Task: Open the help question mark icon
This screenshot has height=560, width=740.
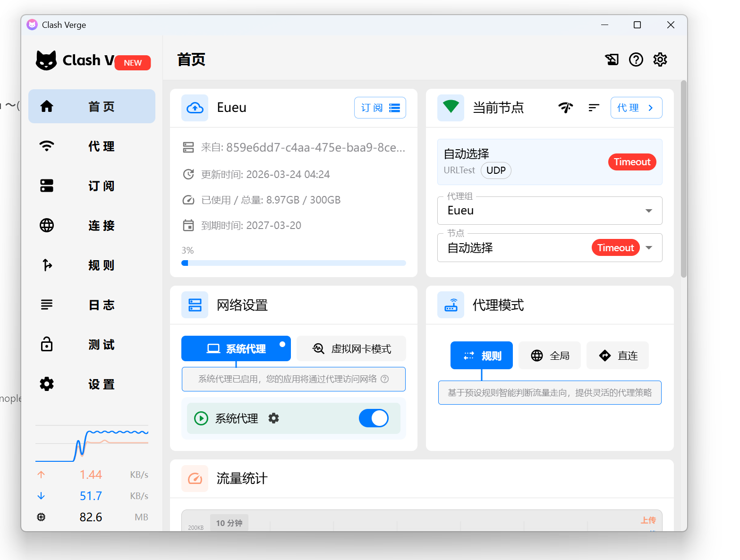Action: point(636,59)
